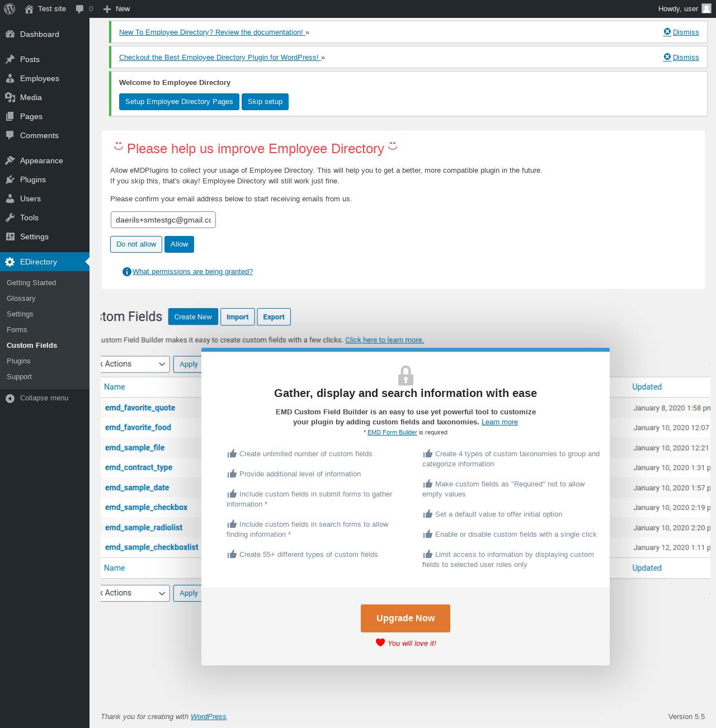Select Custom Fields submenu item
The image size is (716, 728).
click(32, 346)
